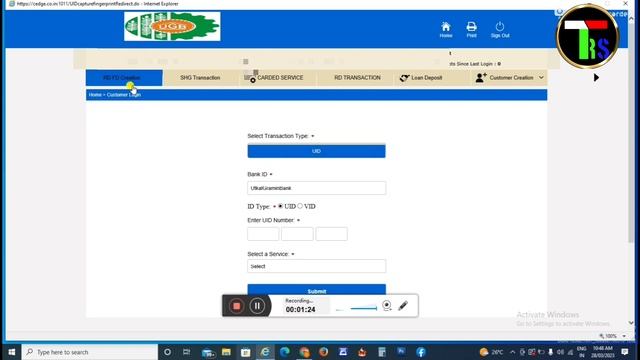Open the RD TRANSACTION tab
The image size is (640, 360).
(357, 78)
